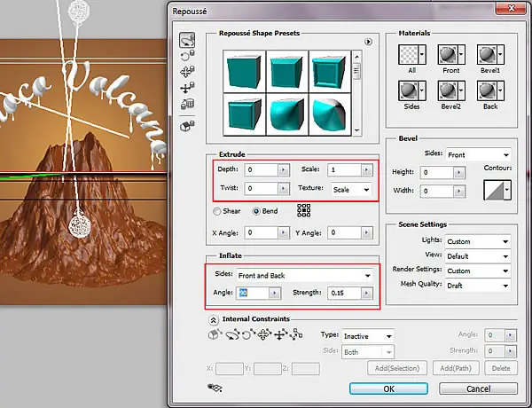Image resolution: width=532 pixels, height=408 pixels.
Task: Click the bend reference point grid icon
Action: click(303, 210)
